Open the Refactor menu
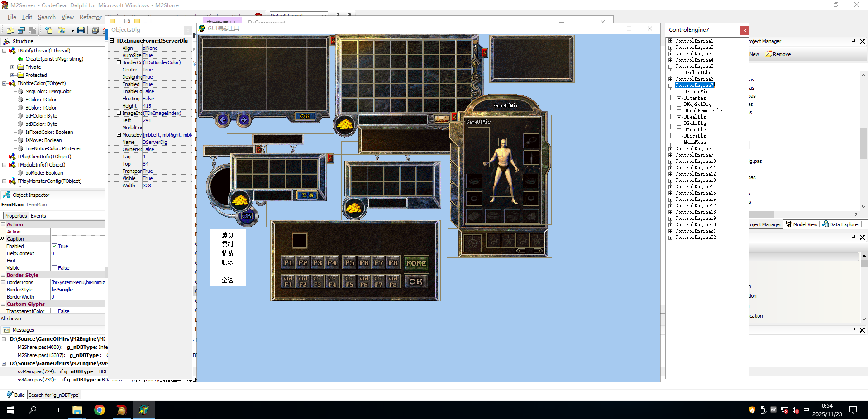This screenshot has width=868, height=419. pyautogui.click(x=91, y=17)
